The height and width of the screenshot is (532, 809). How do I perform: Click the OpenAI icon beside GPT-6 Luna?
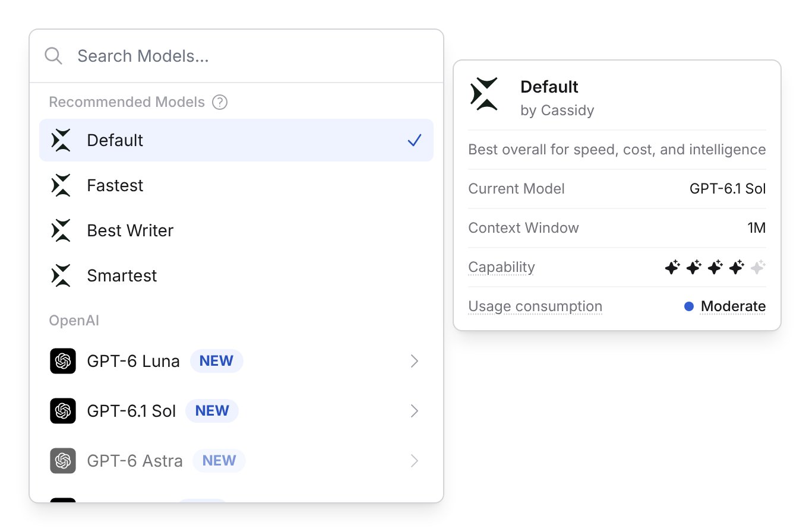(x=63, y=361)
